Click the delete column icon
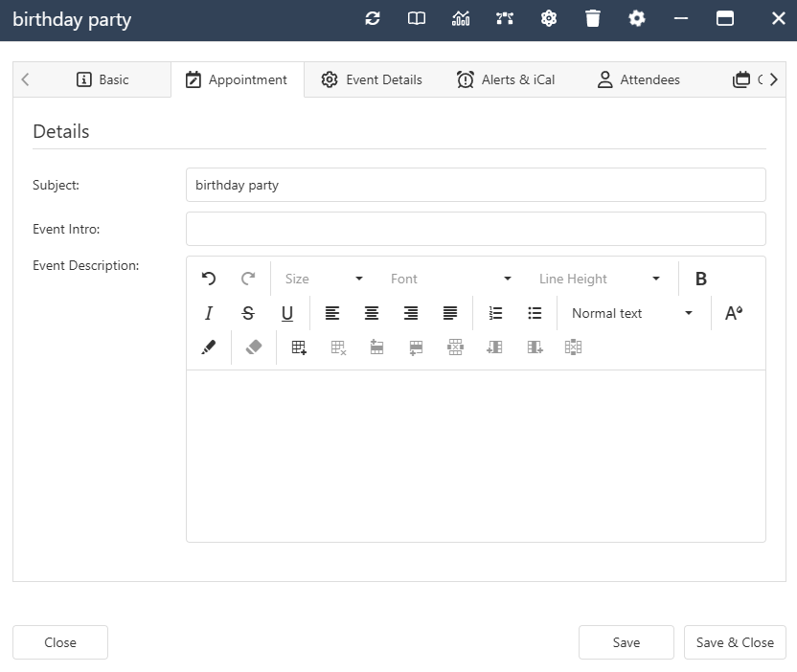 pos(573,347)
